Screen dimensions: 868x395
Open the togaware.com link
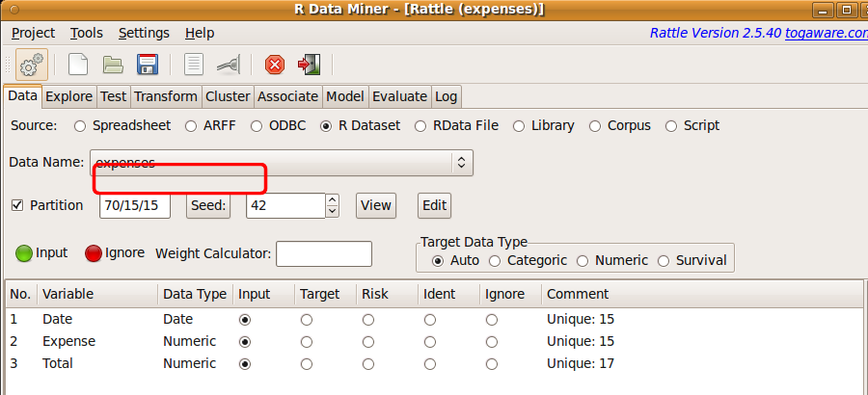[x=826, y=33]
